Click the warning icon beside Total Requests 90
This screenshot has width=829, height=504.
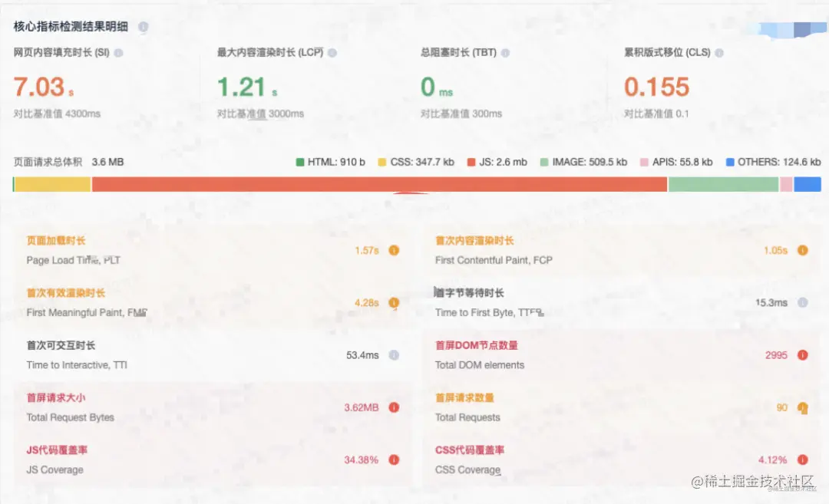tap(802, 407)
